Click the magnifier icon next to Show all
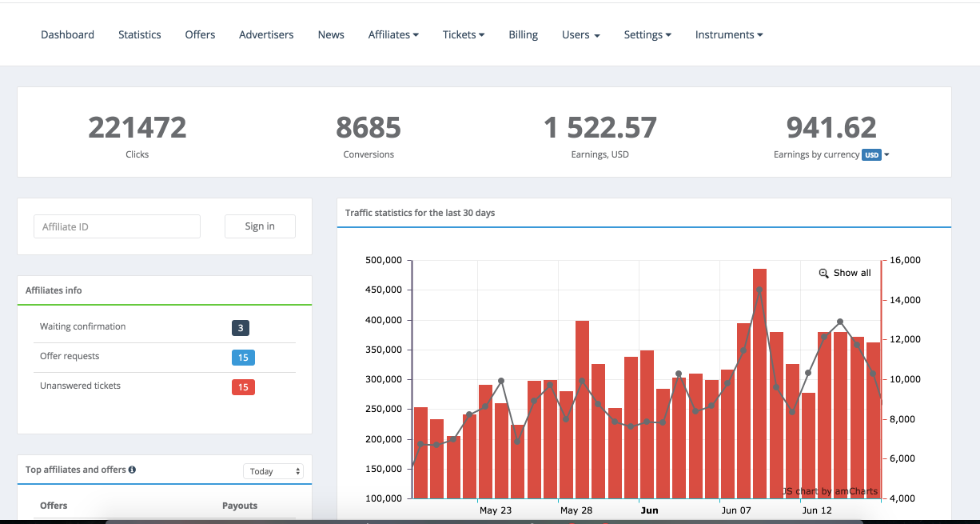This screenshot has width=980, height=524. 824,273
